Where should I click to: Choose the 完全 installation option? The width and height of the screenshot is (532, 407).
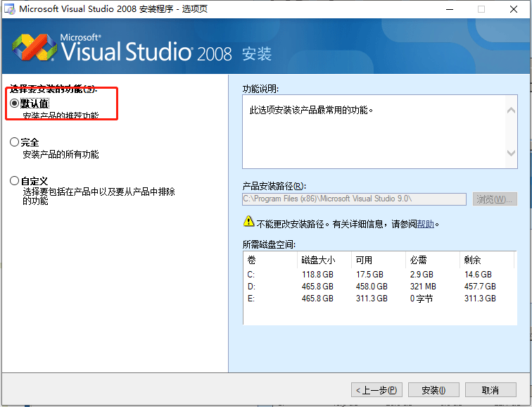click(15, 142)
